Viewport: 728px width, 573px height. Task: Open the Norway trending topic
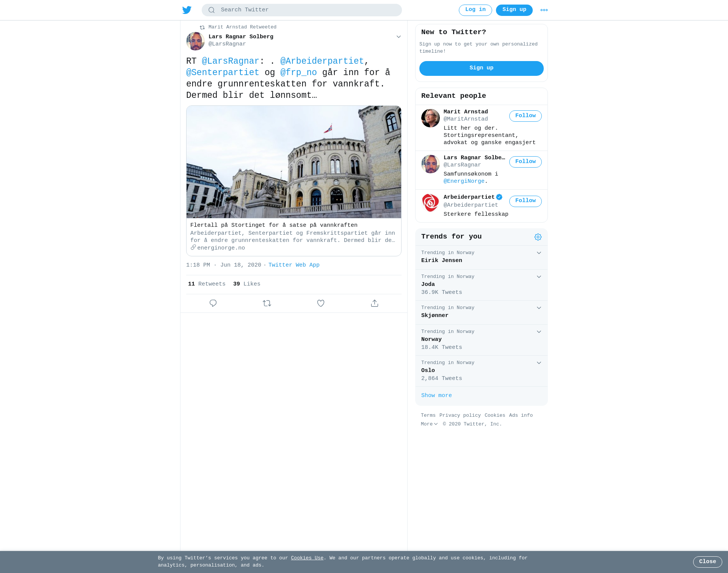[x=482, y=340]
